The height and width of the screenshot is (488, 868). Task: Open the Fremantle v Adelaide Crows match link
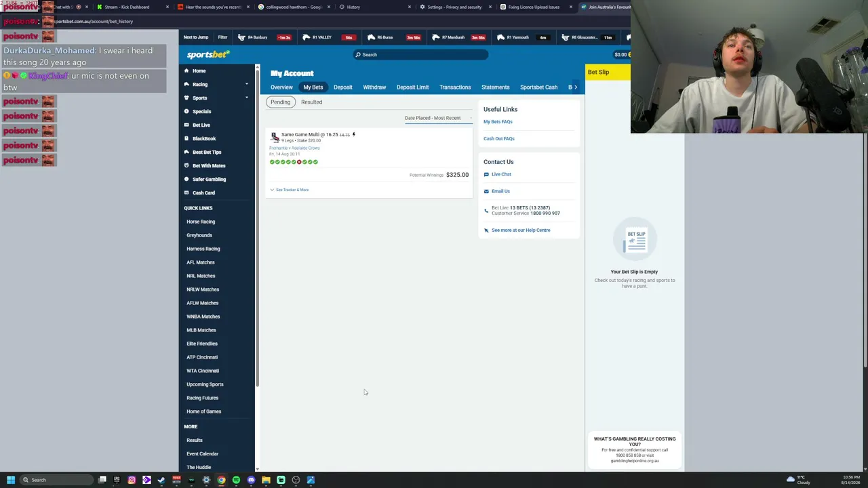click(294, 148)
